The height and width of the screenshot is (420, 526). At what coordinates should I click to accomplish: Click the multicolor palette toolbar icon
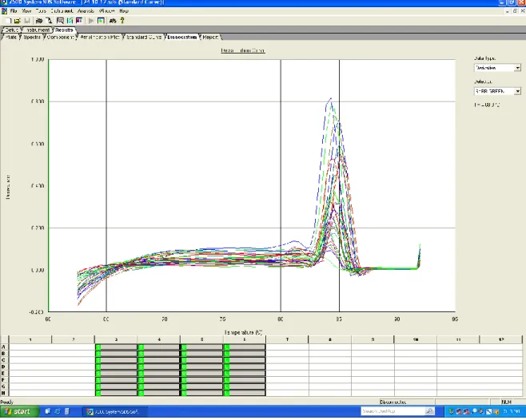79,21
